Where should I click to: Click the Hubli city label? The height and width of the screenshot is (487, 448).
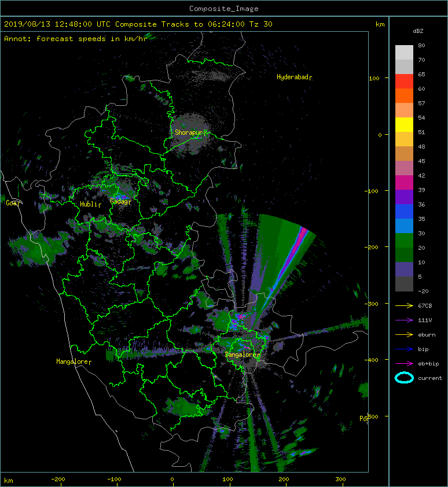pyautogui.click(x=89, y=204)
